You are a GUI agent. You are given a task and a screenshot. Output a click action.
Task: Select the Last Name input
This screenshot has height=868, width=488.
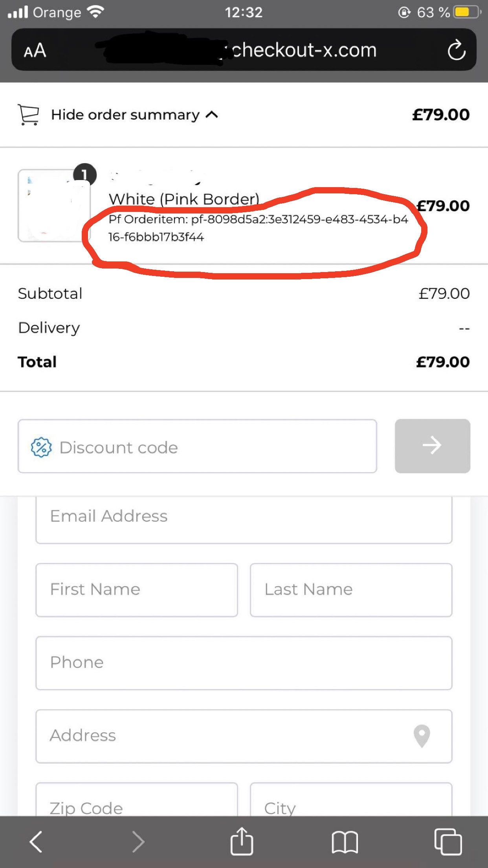[351, 590]
